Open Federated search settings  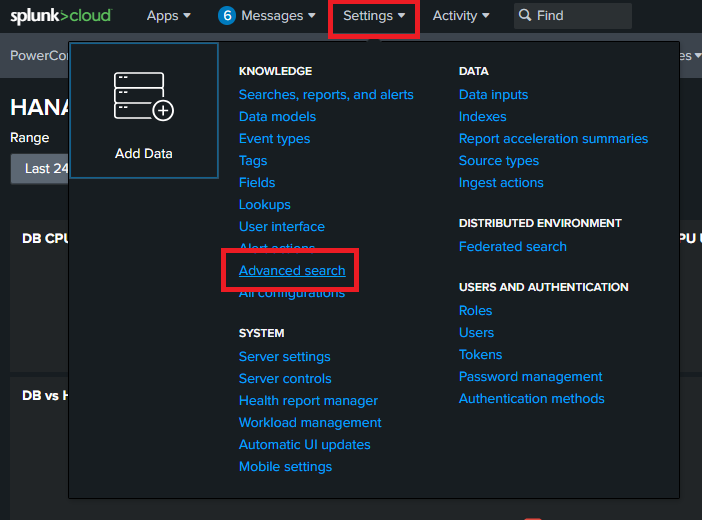click(x=512, y=247)
